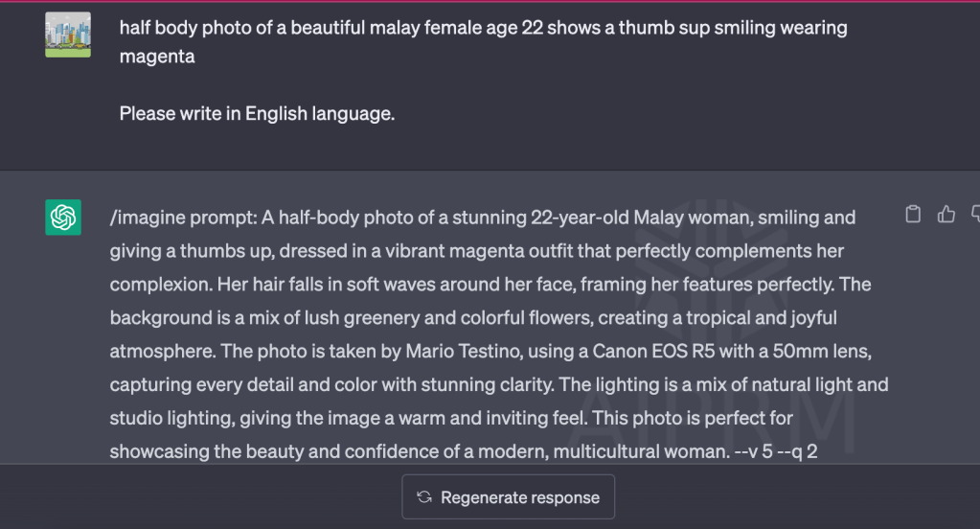The width and height of the screenshot is (980, 529).
Task: Mark the response with thumbs down
Action: [974, 215]
